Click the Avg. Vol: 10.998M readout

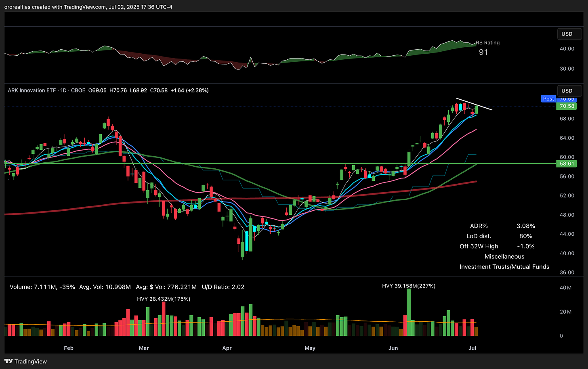click(105, 287)
